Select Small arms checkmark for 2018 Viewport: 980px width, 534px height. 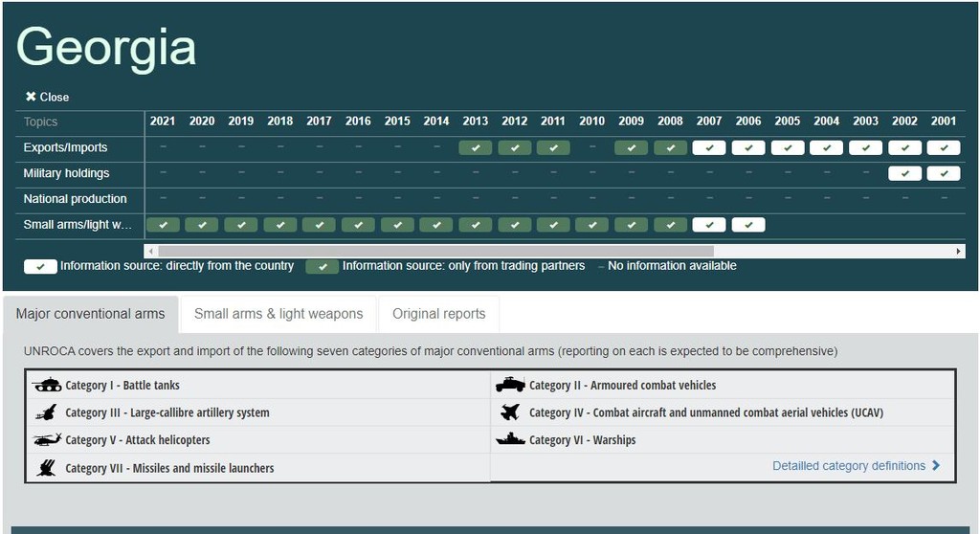pyautogui.click(x=280, y=225)
